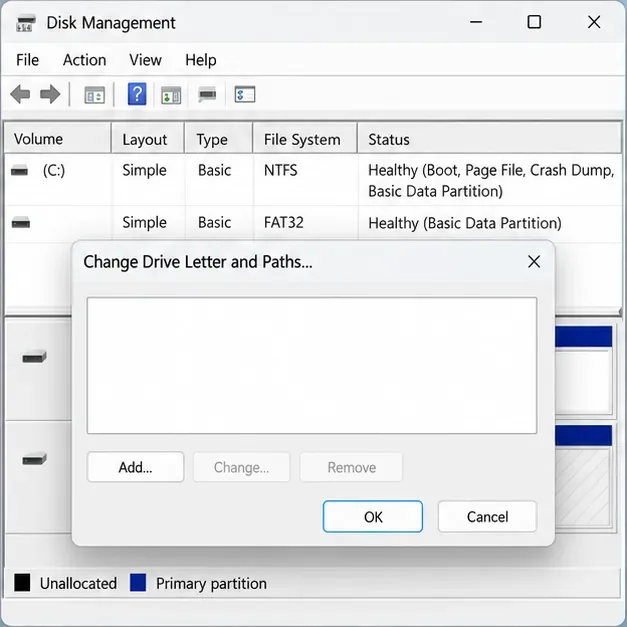Click Simple layout in the (C:) row
This screenshot has width=627, height=627.
(144, 171)
